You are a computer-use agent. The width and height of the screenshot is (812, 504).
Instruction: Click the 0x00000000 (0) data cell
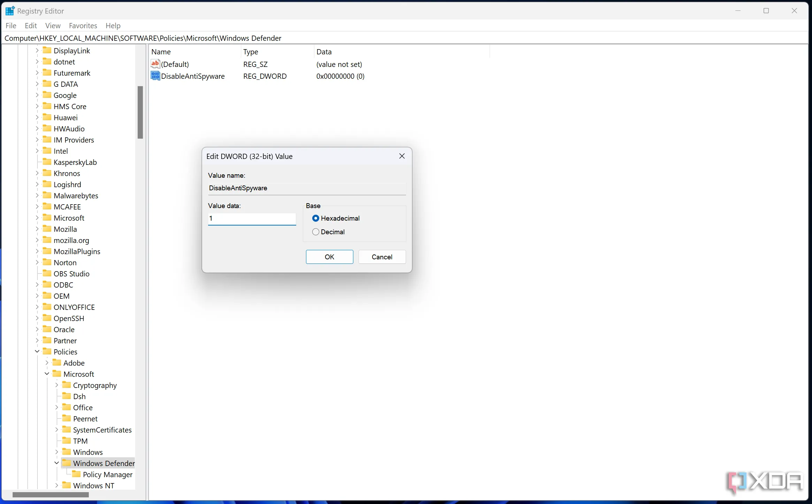tap(340, 76)
